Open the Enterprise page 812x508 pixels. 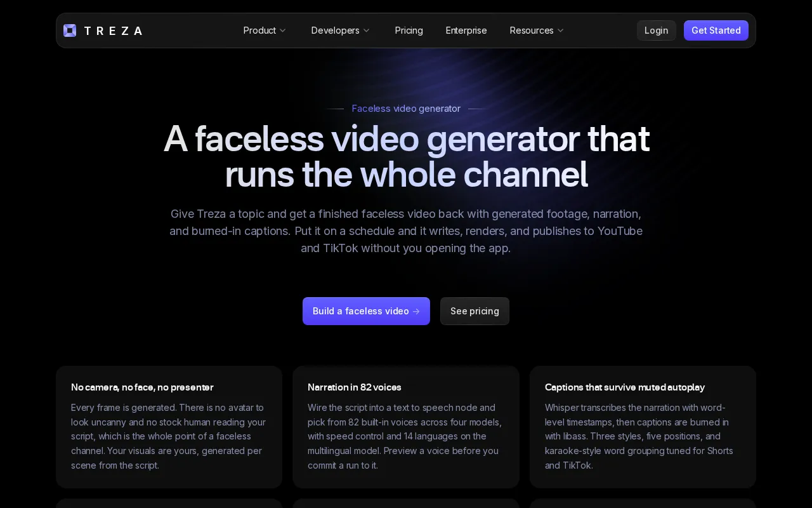click(x=466, y=30)
